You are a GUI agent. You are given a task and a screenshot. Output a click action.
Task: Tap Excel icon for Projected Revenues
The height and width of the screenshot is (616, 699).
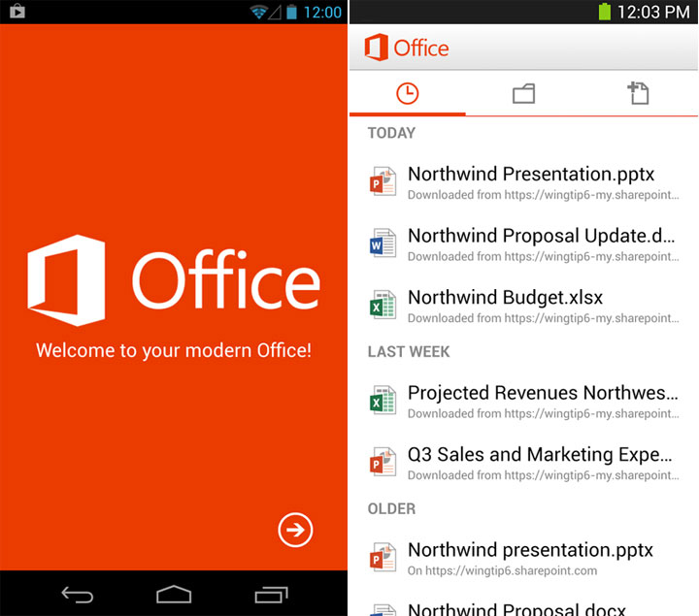coord(383,400)
